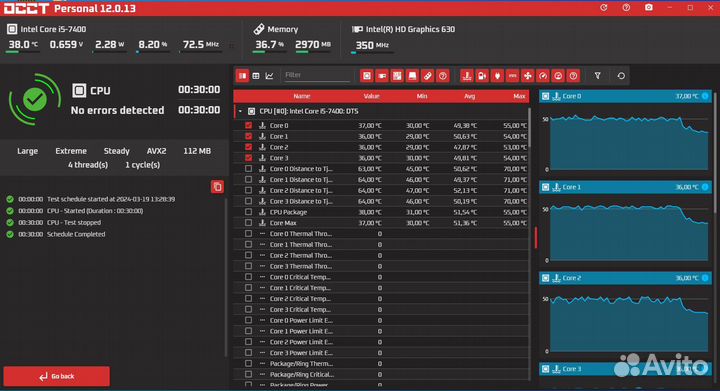Select the Package/Ring Critical row

(x=381, y=374)
